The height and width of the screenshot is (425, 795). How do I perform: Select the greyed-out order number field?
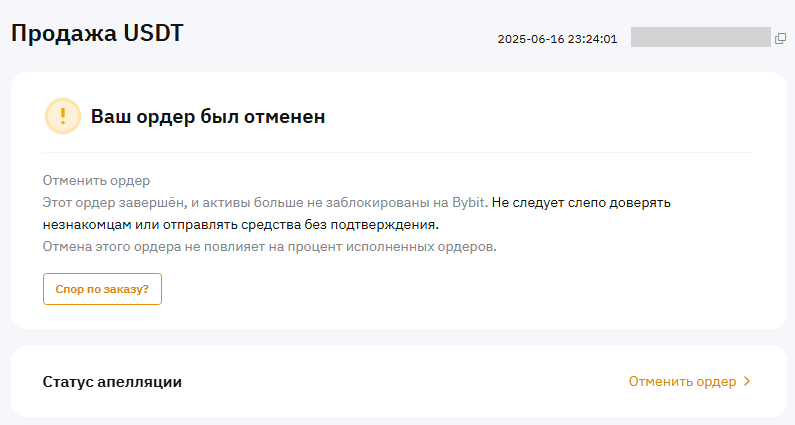point(699,38)
